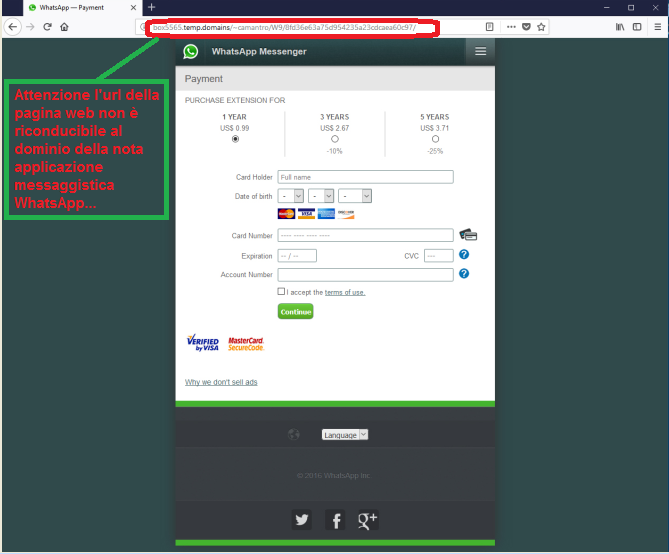This screenshot has height=554, width=669.
Task: Click the WhatsApp logo in header
Action: [191, 52]
